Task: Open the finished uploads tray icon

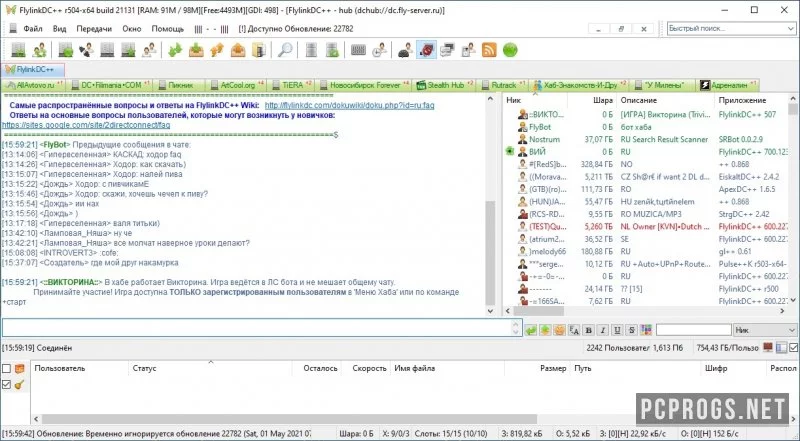Action: coord(238,50)
